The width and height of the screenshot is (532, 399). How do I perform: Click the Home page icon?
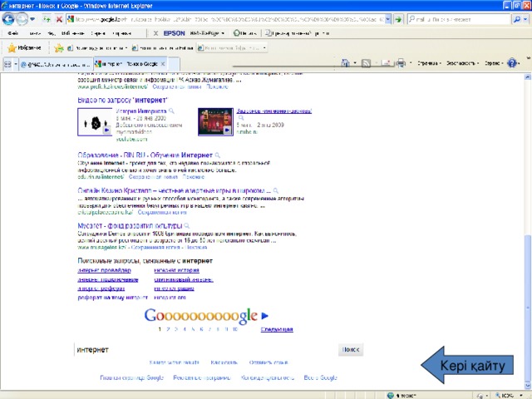click(346, 63)
